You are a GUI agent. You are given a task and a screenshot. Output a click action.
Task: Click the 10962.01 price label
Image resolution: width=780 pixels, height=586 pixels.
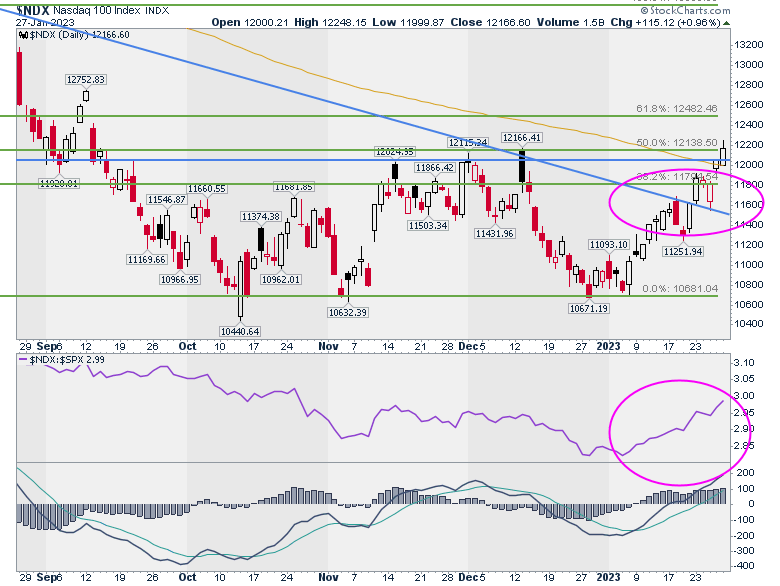point(281,280)
